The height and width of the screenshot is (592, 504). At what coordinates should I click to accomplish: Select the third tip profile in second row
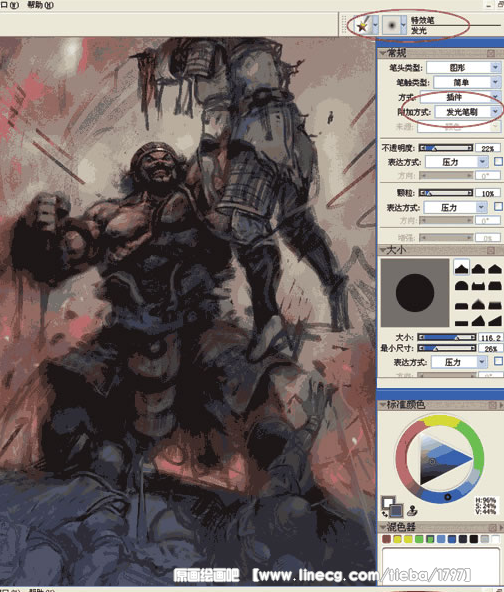(495, 285)
